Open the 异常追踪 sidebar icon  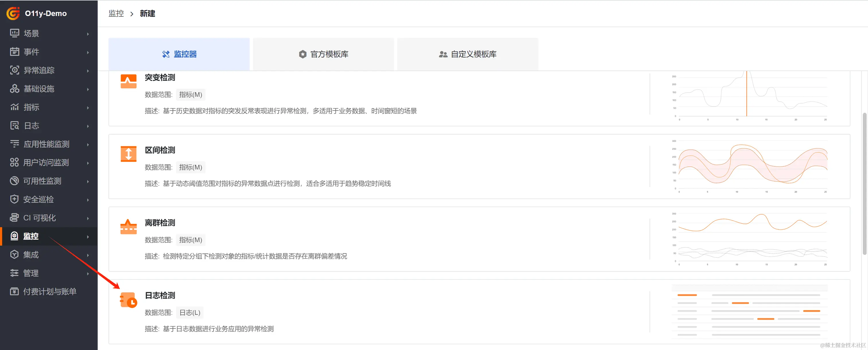(14, 70)
